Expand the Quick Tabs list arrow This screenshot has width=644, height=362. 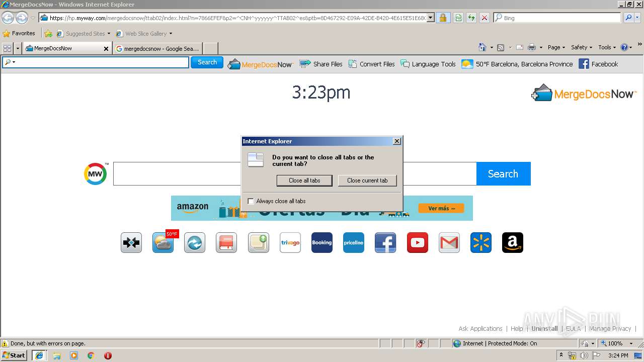pos(18,48)
